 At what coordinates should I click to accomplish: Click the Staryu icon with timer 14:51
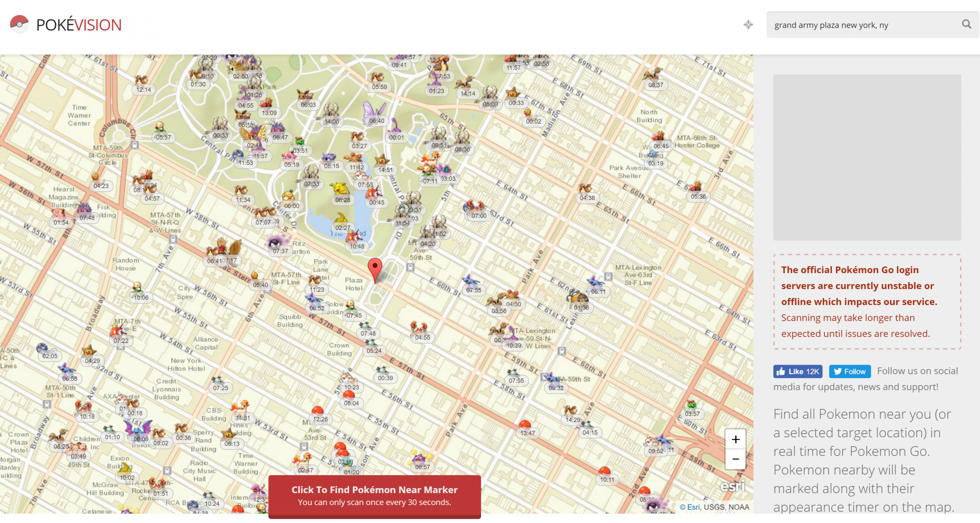[x=382, y=159]
